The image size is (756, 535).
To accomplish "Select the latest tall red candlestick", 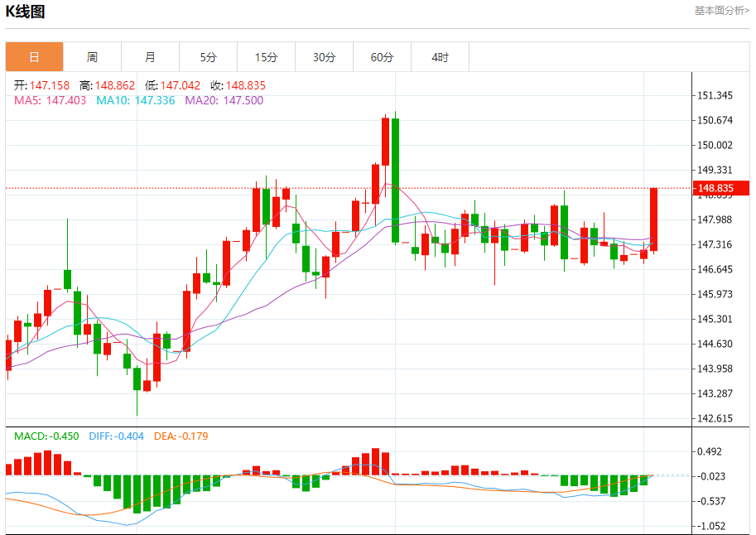I will [x=654, y=219].
